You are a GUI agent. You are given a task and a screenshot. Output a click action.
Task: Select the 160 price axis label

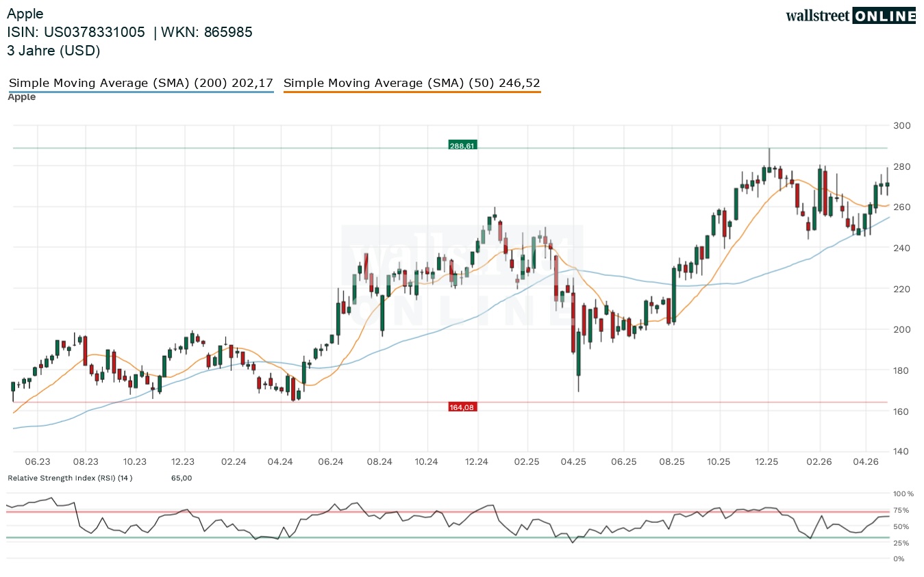pyautogui.click(x=901, y=411)
